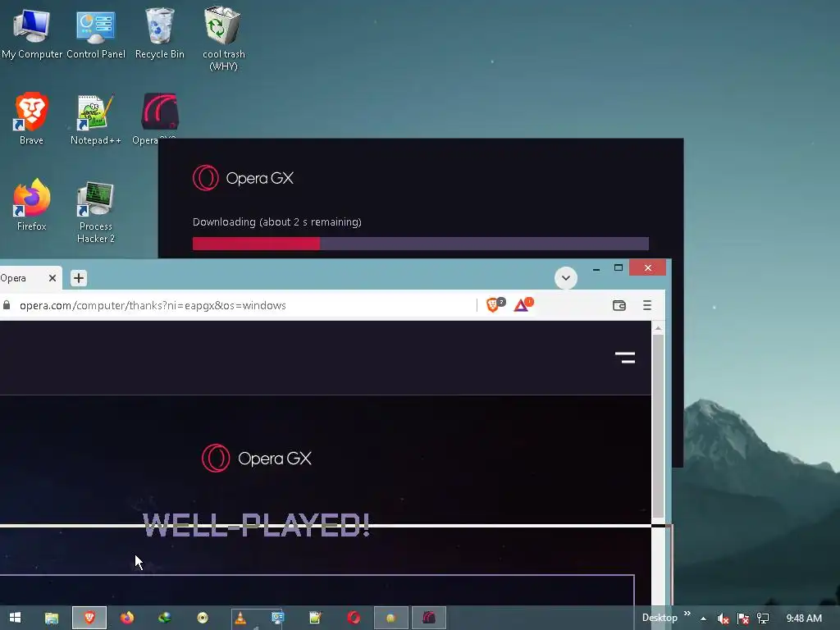Screen dimensions: 840x630
Task: Select the Recycle Bin desktop icon
Action: (x=160, y=33)
